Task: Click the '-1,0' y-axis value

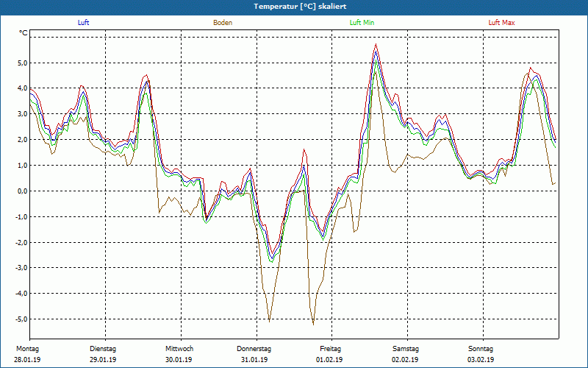Action: [x=22, y=216]
